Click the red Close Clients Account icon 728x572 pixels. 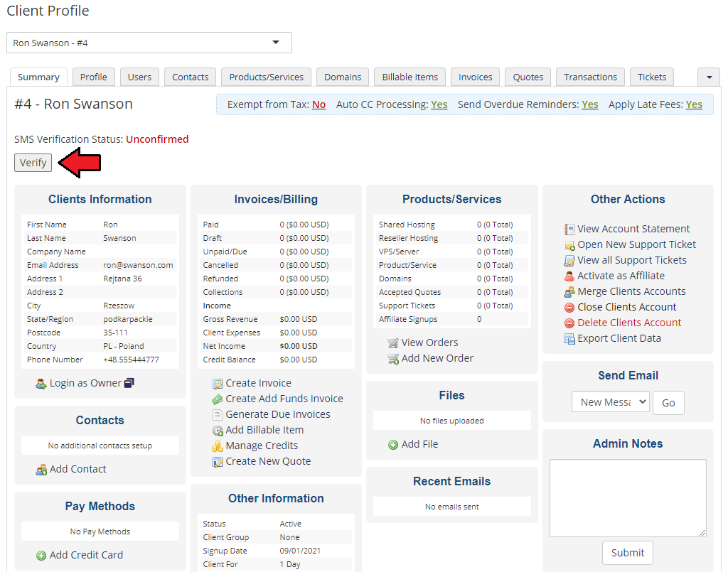point(569,308)
